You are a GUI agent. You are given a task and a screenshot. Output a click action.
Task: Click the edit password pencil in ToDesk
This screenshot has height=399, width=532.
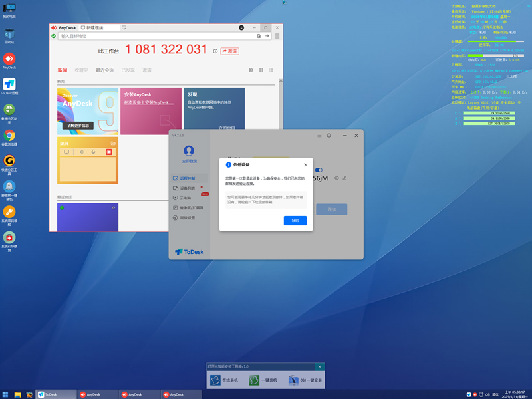pyautogui.click(x=344, y=178)
